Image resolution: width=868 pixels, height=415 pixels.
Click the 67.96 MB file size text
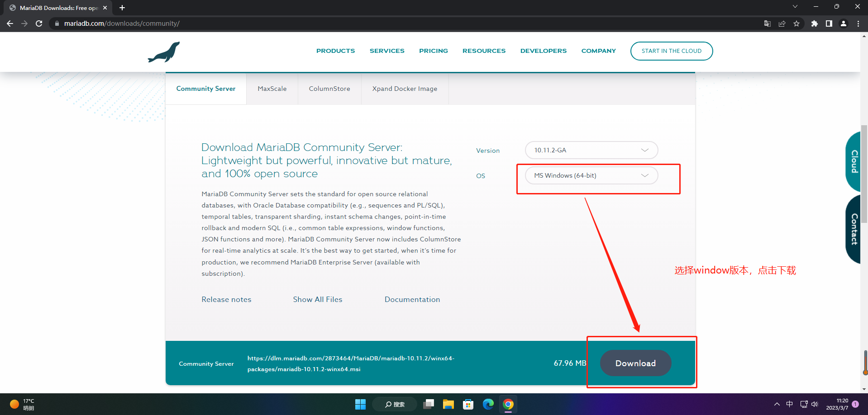click(570, 363)
